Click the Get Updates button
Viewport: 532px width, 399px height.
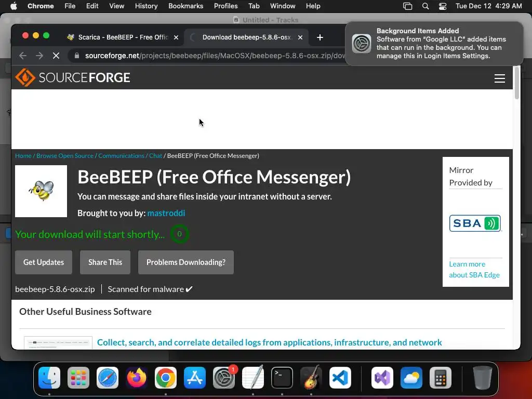pyautogui.click(x=44, y=262)
